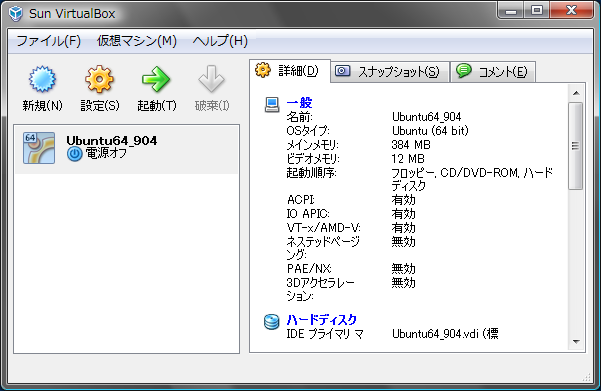Switch to the スナップショット(S) tab
601x391 pixels.
click(390, 72)
